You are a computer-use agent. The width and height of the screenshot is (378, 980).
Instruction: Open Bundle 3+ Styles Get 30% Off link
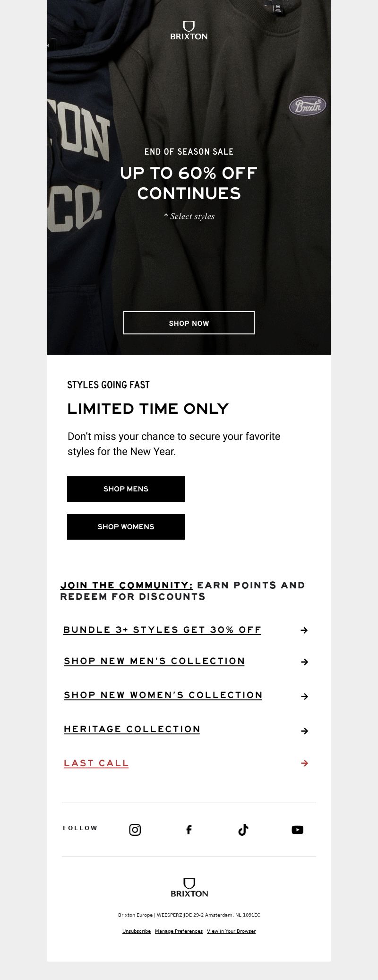point(162,630)
